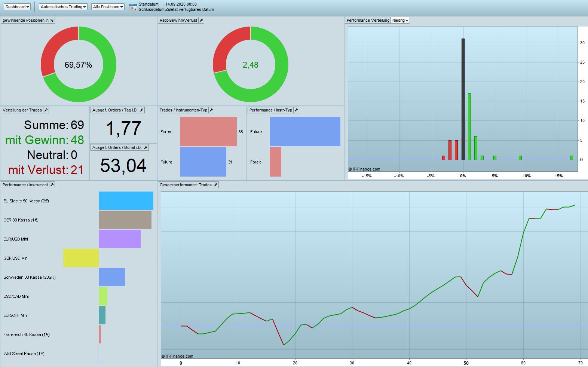Screen dimensions: 588x367
Task: Open wrench settings for Performance / Instrument
Action: [x=52, y=185]
